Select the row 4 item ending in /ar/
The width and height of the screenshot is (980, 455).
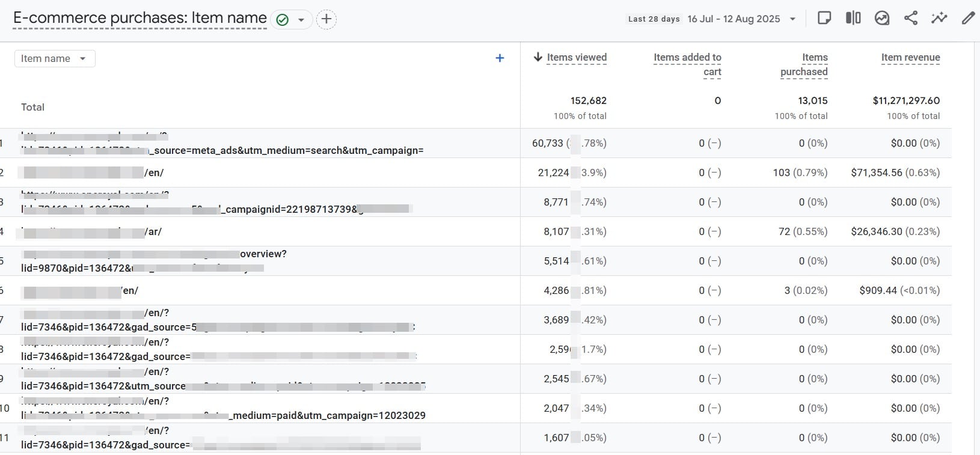(x=91, y=231)
